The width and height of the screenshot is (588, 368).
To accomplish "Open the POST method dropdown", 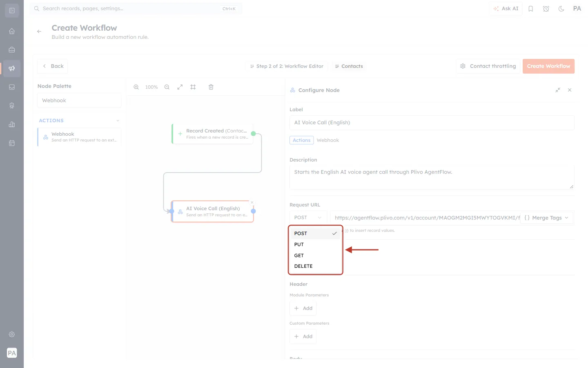I will [x=308, y=218].
